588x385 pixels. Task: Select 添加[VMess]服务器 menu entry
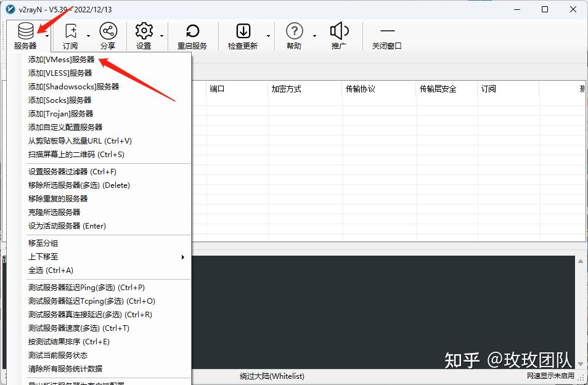(60, 59)
